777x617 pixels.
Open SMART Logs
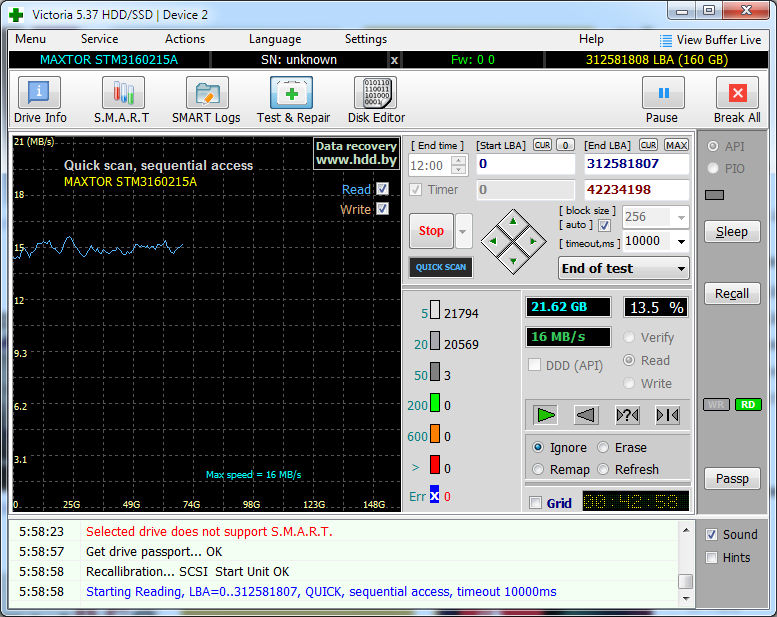[207, 93]
